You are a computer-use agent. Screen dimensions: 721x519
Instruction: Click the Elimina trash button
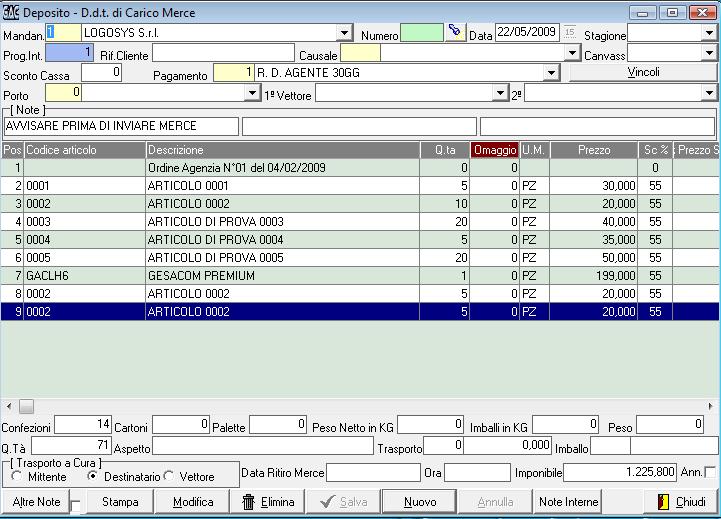tap(268, 502)
